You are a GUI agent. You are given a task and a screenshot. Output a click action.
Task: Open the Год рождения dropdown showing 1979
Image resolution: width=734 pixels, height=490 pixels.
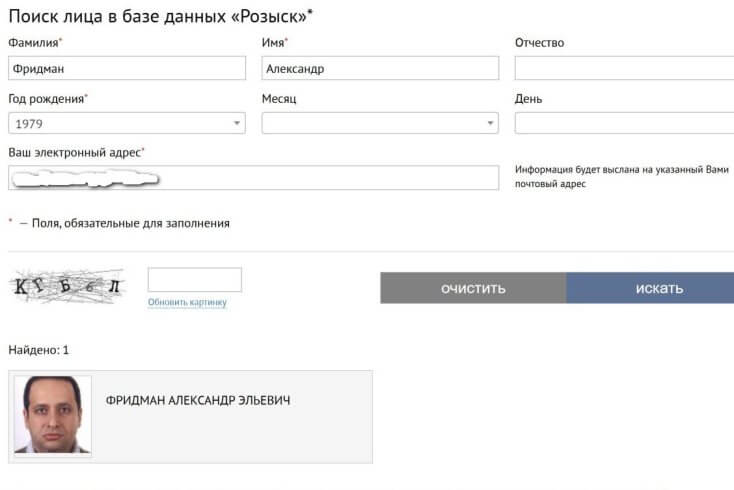point(127,124)
